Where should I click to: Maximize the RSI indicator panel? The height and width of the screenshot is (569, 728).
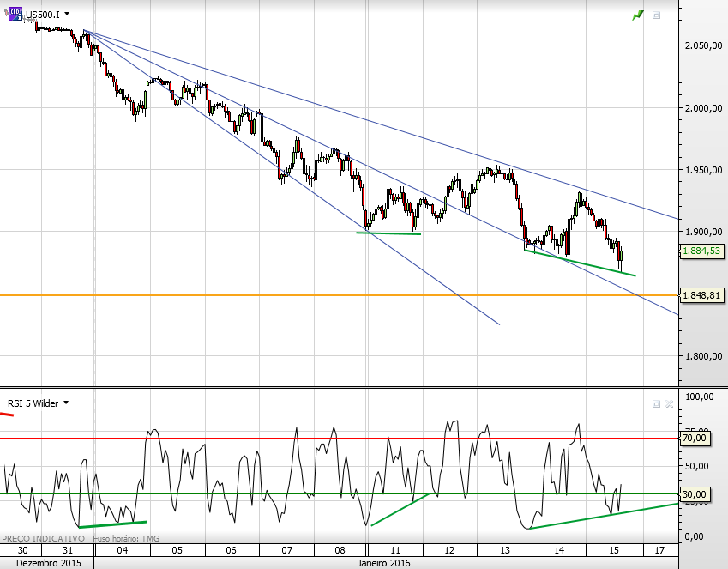coord(657,403)
